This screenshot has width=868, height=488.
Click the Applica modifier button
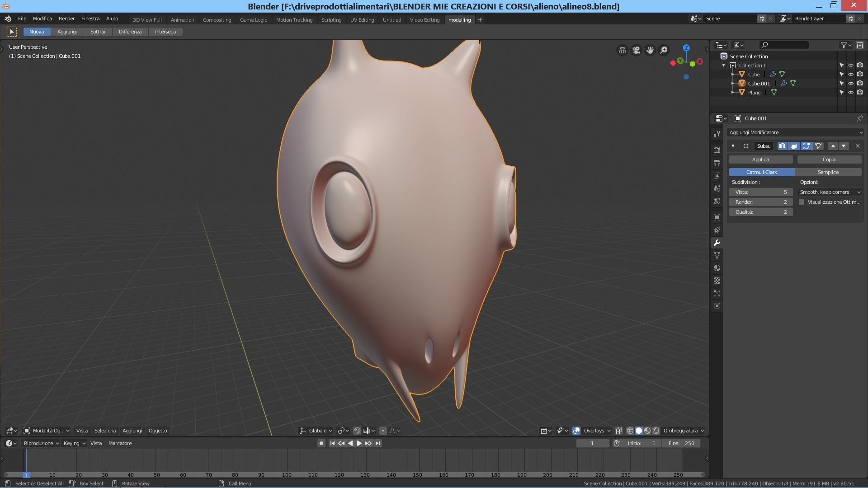click(761, 160)
